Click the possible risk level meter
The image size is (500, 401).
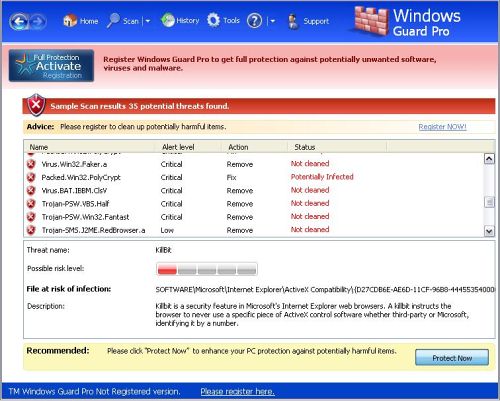[207, 269]
